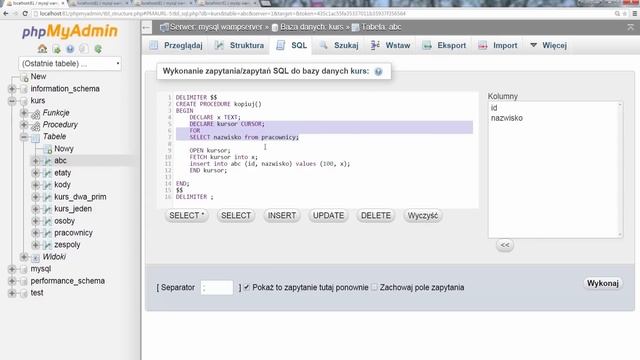Screen dimensions: 640x360
Task: Open the 'Baza danych: kurs' breadcrumb link
Action: point(312,27)
